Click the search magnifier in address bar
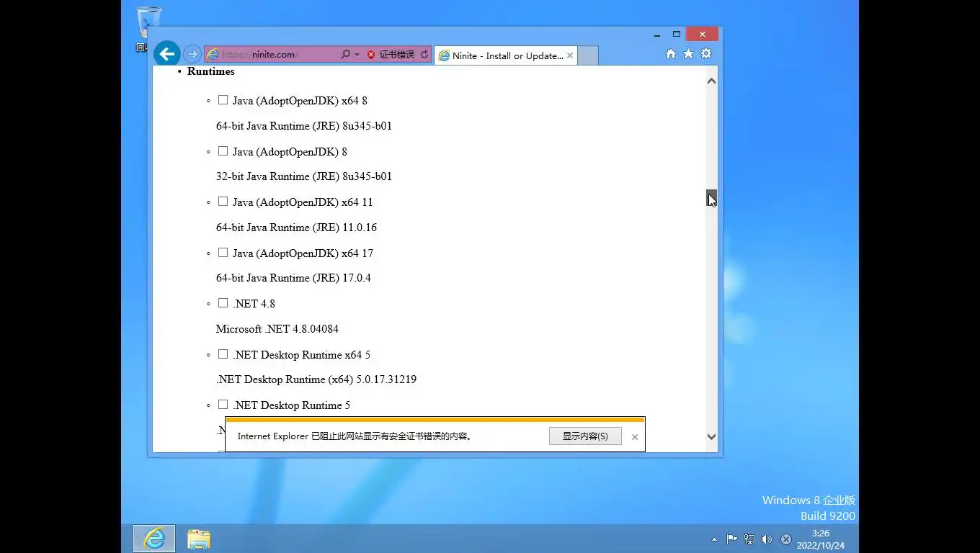Screen dimensions: 980x553 (345, 54)
